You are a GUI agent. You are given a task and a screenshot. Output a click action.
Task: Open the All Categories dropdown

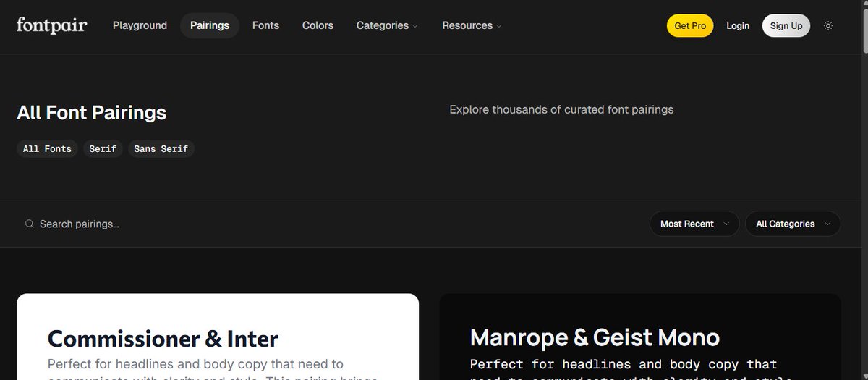[x=793, y=224]
